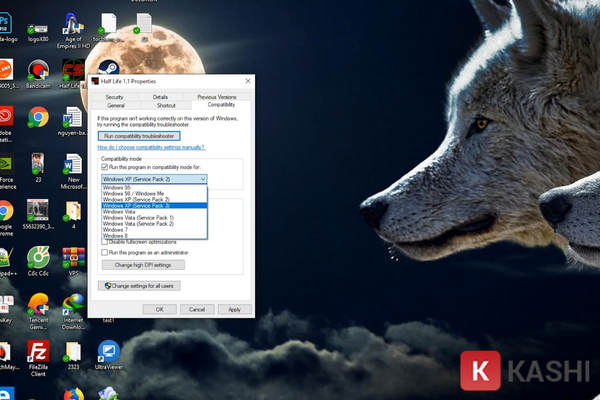Click Run compatibility troubleshooter button

(x=139, y=135)
